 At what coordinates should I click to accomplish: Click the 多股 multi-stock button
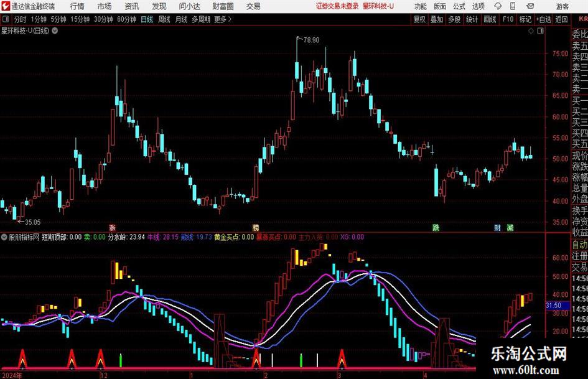tap(454, 19)
